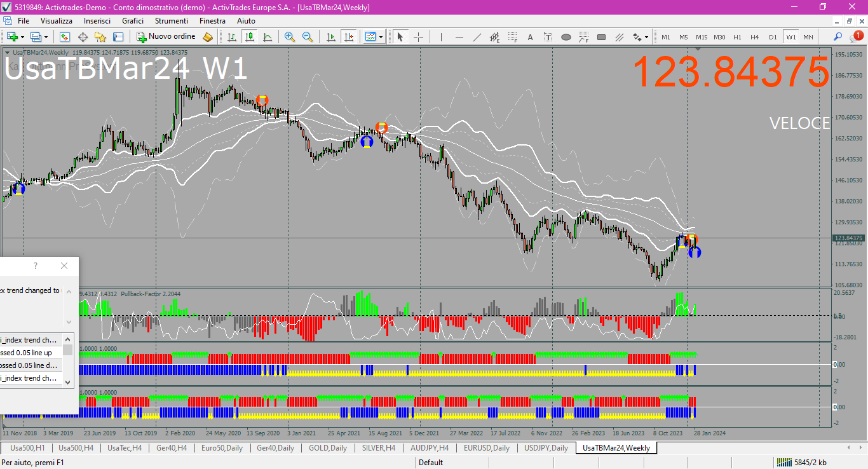Screen dimensions: 868x469
Task: Select the crosshair tool
Action: click(418, 37)
